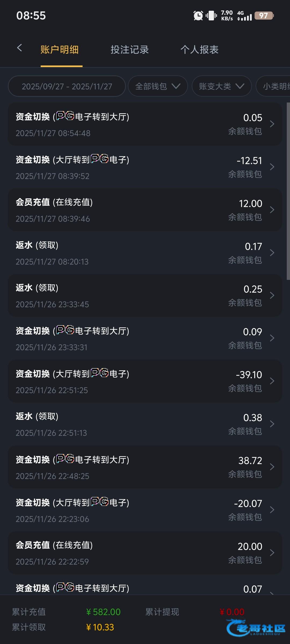Viewport: 290px width, 644px height.
Task: Tap the vibrate mode status icon
Action: tap(211, 16)
